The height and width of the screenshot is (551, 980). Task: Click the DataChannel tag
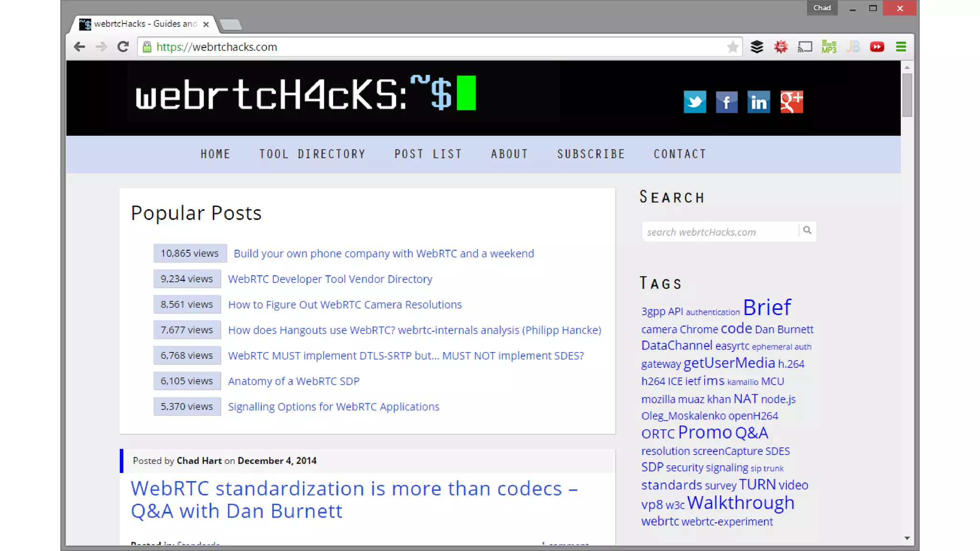677,345
